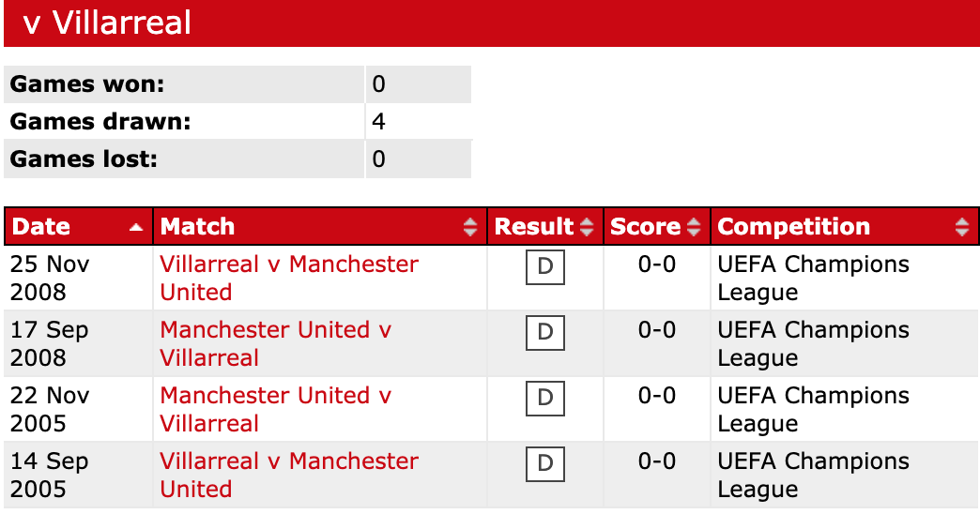Viewport: 980px width, 514px height.
Task: Click the Result column header text
Action: coord(533,227)
